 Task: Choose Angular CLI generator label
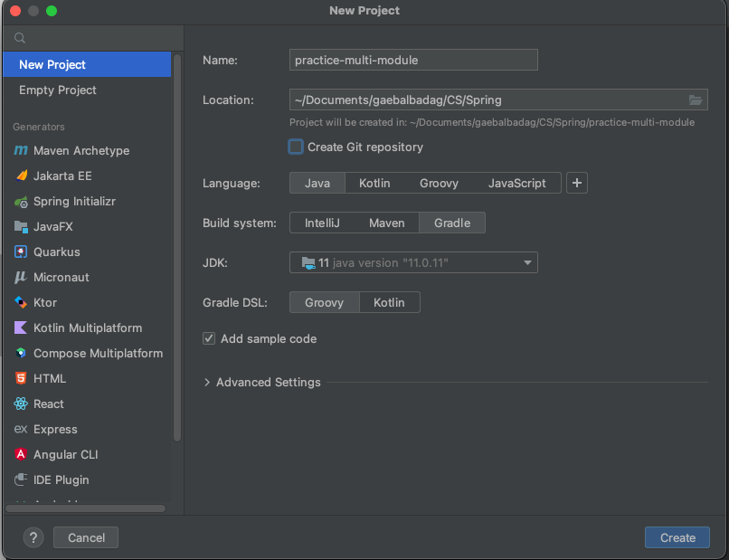[x=65, y=454]
